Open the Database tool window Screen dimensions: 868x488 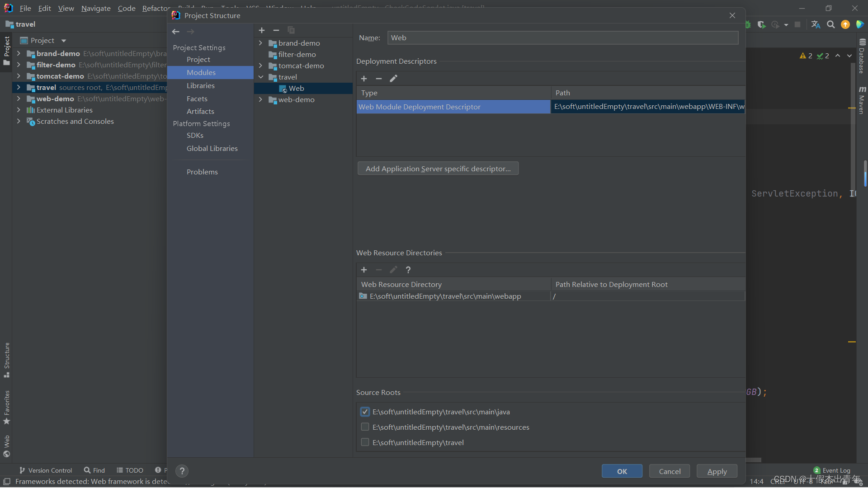click(862, 56)
